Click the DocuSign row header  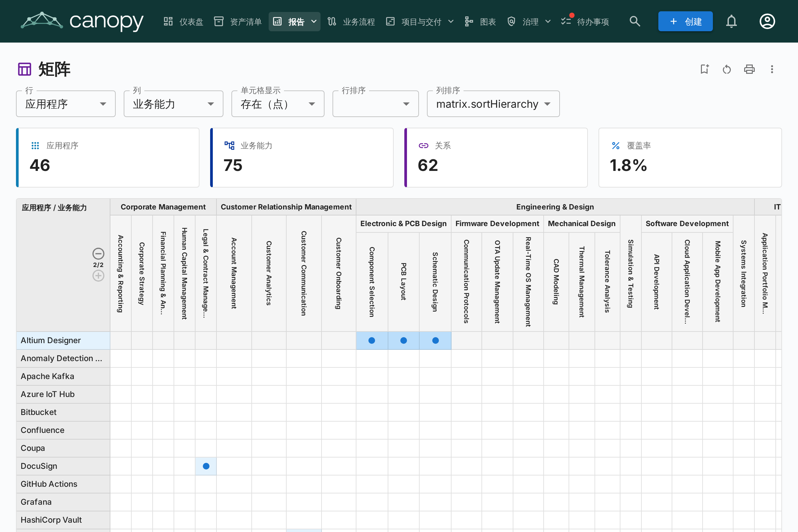click(x=63, y=466)
